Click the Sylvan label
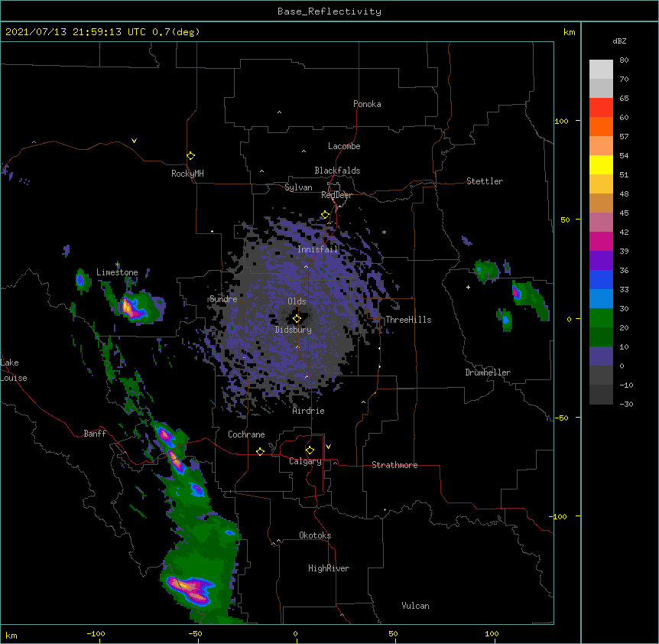 298,187
